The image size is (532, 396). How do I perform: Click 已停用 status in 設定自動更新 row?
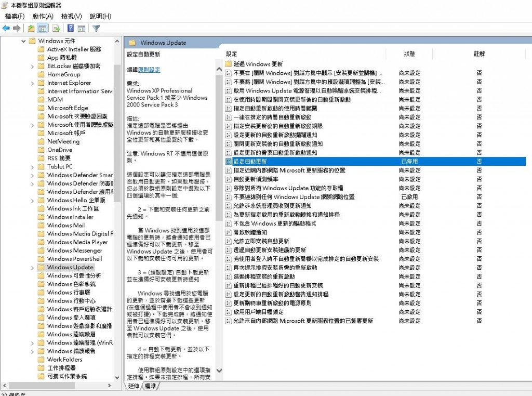[409, 162]
